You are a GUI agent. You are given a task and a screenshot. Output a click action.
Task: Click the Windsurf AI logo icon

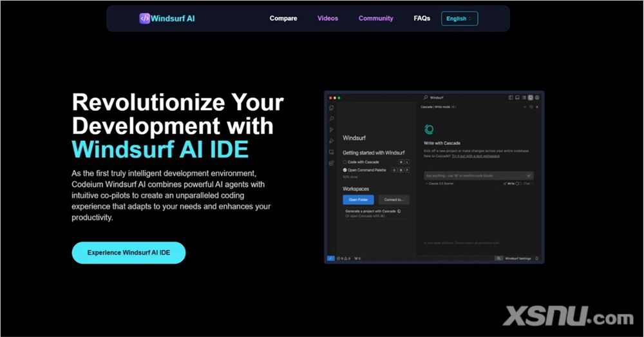click(144, 19)
